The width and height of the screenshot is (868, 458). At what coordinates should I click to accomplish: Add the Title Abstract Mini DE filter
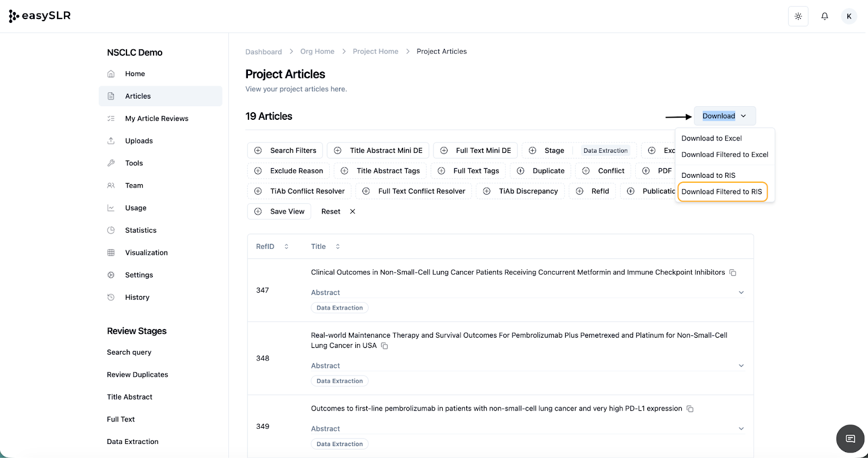click(378, 151)
